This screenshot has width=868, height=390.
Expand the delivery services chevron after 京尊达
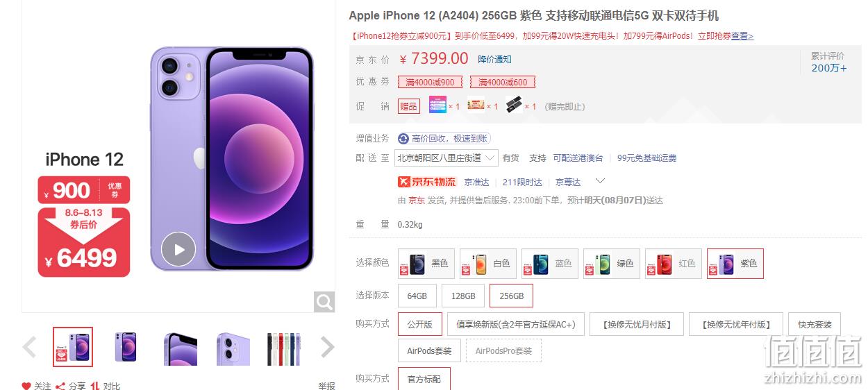[601, 181]
